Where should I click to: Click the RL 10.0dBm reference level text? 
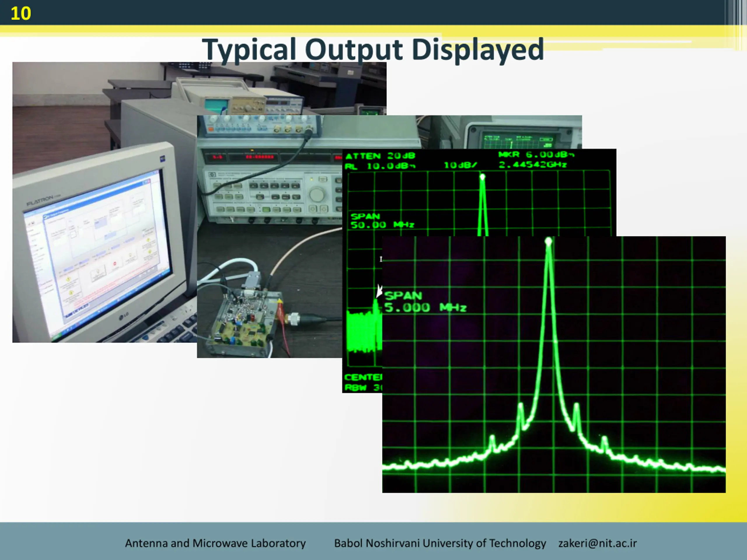click(380, 166)
